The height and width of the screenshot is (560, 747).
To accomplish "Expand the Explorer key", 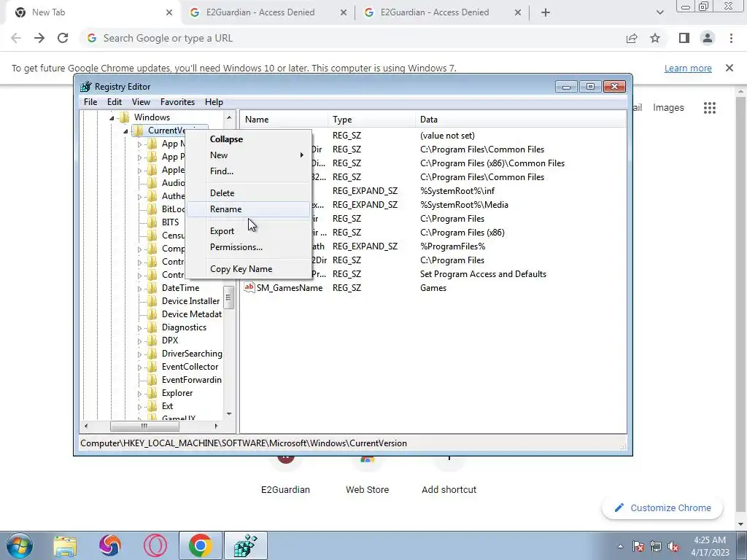I will pos(139,394).
